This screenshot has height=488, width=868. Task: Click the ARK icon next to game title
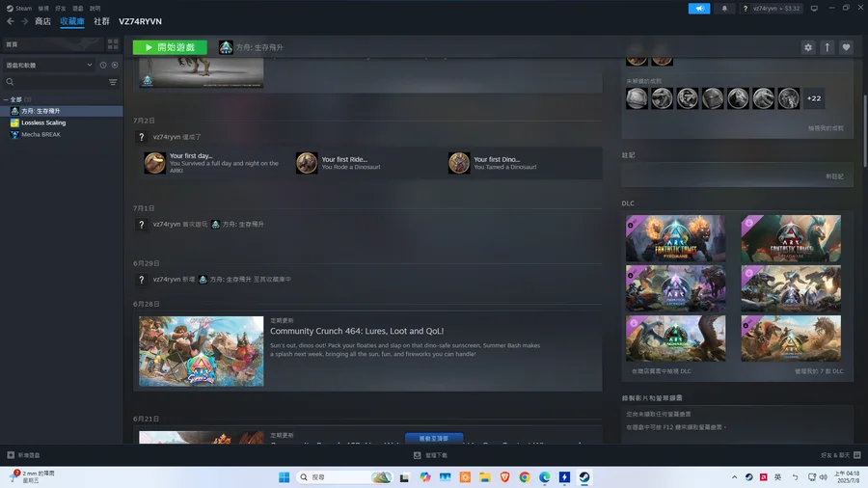tap(226, 47)
